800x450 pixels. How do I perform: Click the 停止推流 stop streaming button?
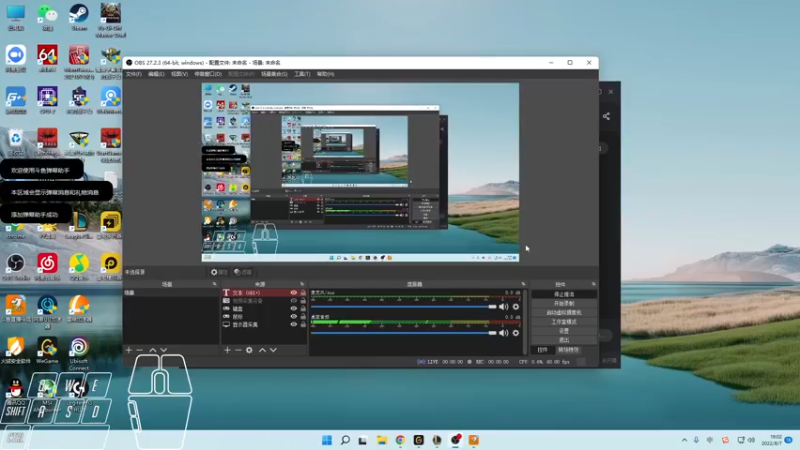pos(564,294)
